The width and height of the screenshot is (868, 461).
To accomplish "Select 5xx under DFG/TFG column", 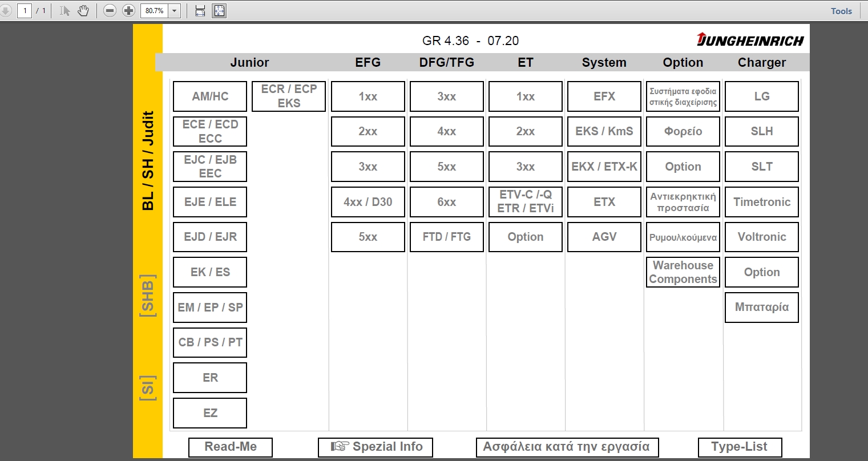I will pyautogui.click(x=447, y=167).
